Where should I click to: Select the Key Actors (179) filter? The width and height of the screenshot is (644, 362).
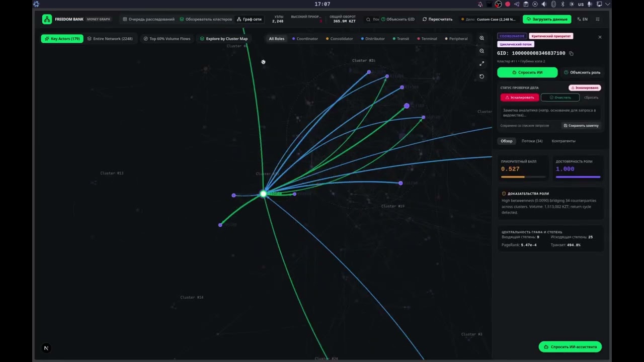(x=62, y=39)
